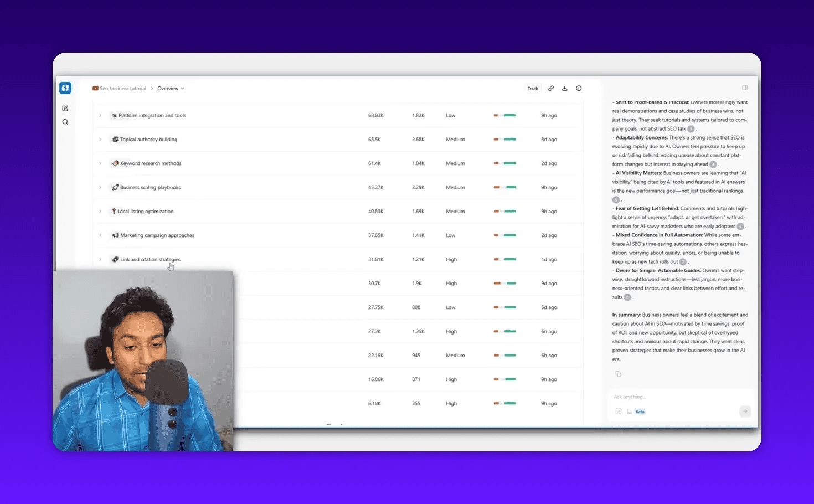Open the search icon in sidebar
The image size is (814, 504).
click(x=65, y=122)
